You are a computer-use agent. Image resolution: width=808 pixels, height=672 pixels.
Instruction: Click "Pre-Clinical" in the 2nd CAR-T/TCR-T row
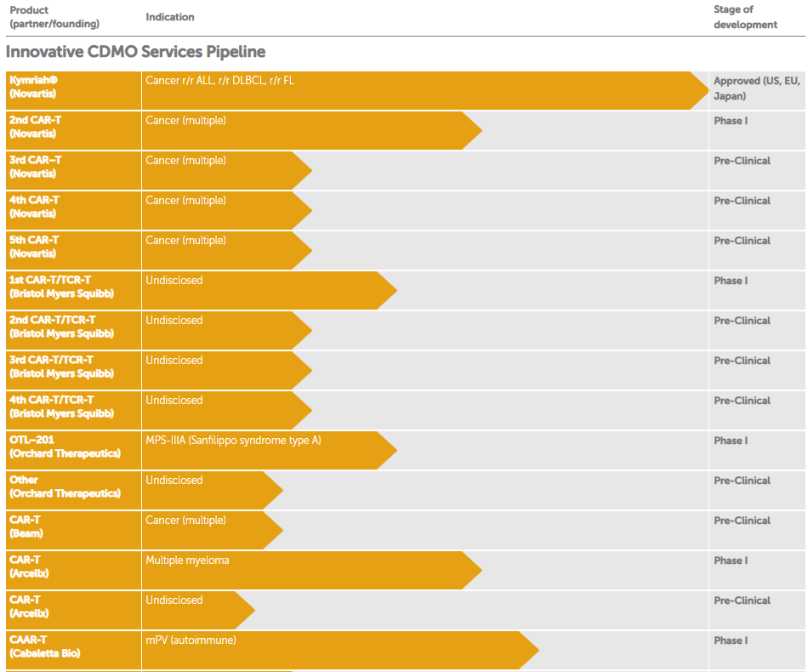click(742, 321)
